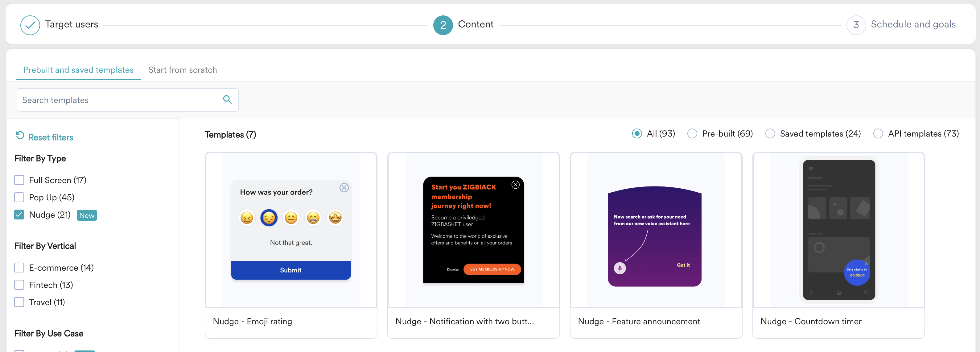The height and width of the screenshot is (352, 980).
Task: Tick the E-commerce vertical checkbox
Action: click(19, 268)
